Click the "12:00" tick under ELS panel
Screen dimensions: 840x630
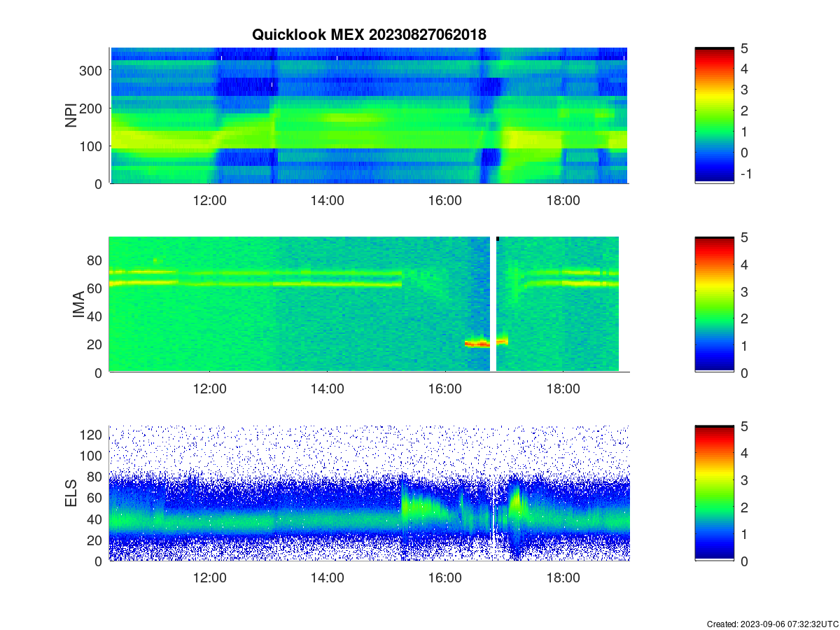pyautogui.click(x=209, y=577)
